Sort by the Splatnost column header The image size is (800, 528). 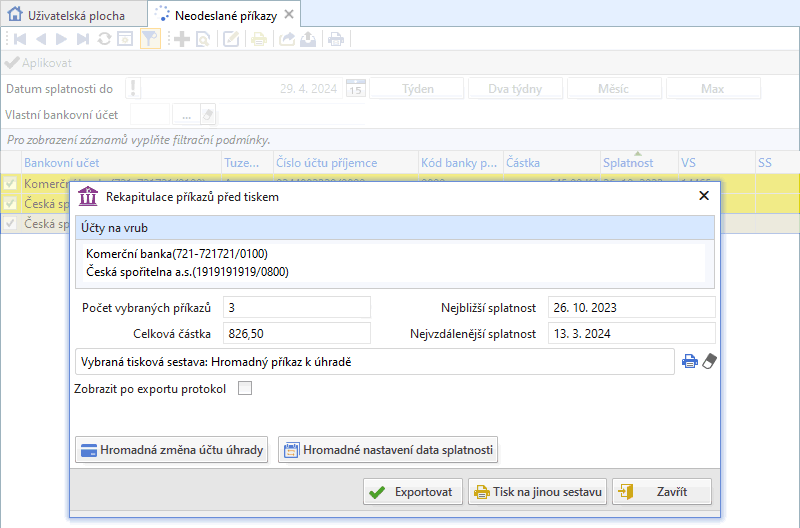(628, 162)
